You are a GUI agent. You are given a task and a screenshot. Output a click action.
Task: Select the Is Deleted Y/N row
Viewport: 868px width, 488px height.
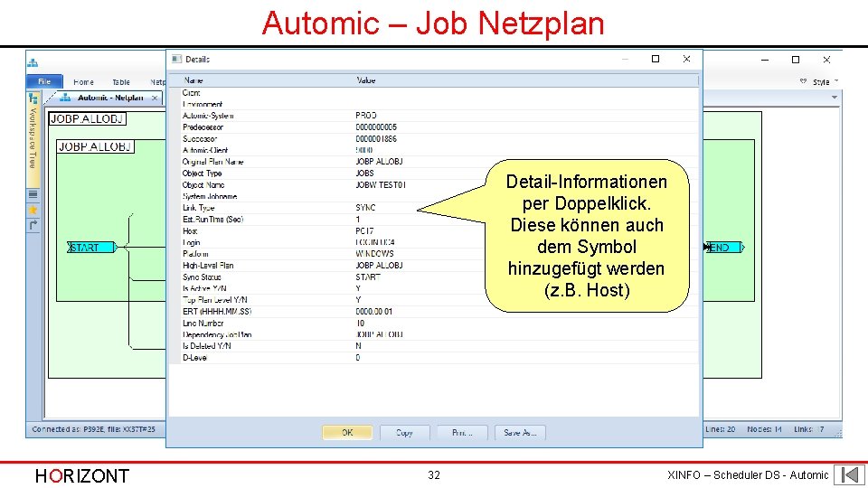[433, 346]
